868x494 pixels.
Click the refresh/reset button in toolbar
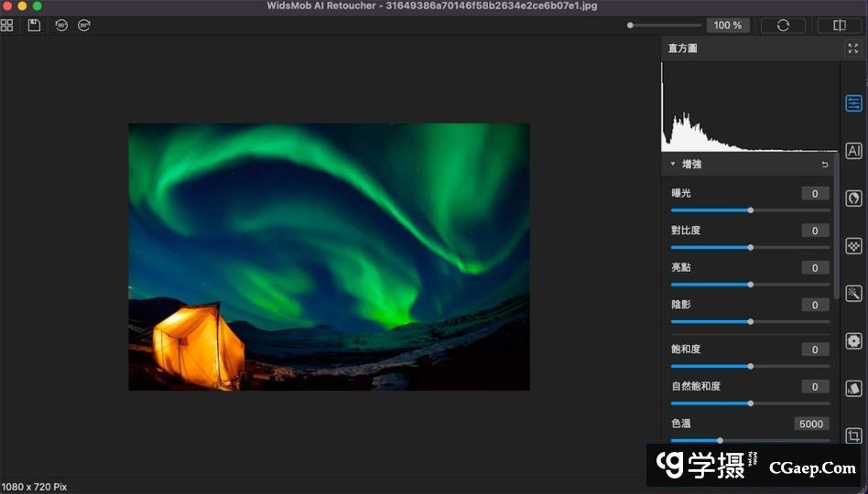click(783, 26)
